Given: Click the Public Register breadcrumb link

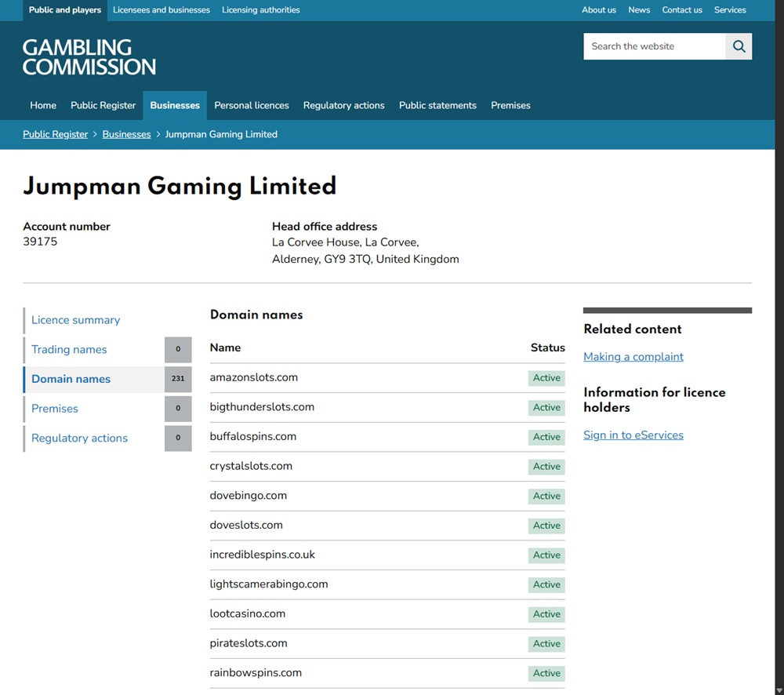Looking at the screenshot, I should [56, 134].
